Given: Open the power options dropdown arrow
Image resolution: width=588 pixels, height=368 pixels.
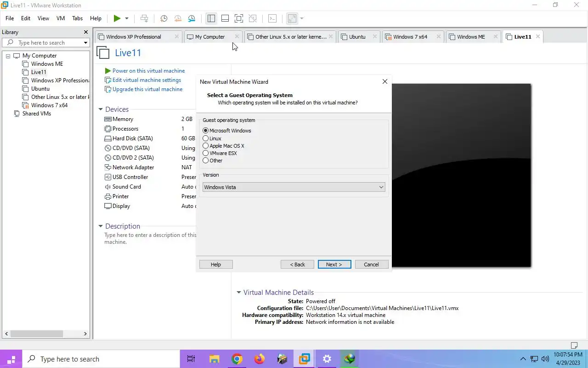Looking at the screenshot, I should click(127, 18).
